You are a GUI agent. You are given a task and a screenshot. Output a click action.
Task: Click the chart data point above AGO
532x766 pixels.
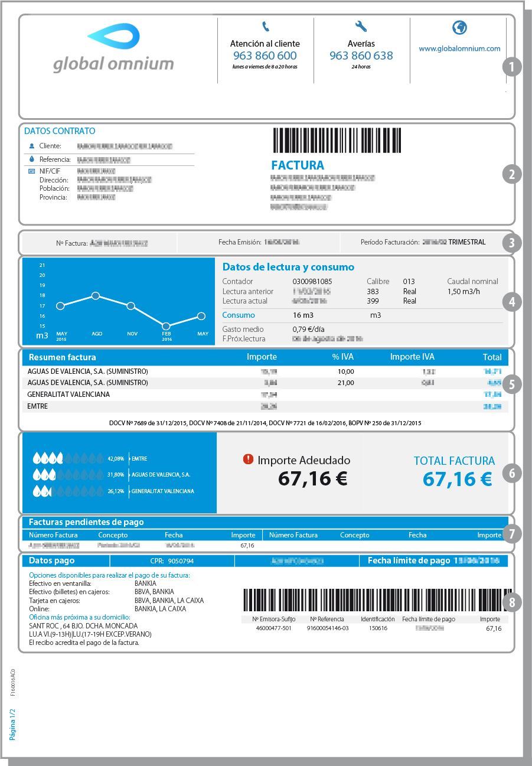pyautogui.click(x=96, y=296)
